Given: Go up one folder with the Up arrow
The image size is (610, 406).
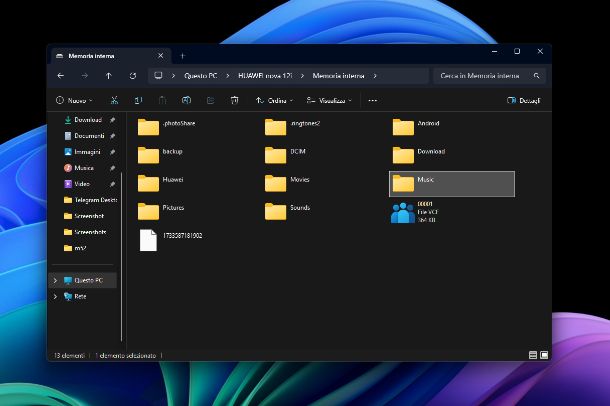Looking at the screenshot, I should (109, 75).
